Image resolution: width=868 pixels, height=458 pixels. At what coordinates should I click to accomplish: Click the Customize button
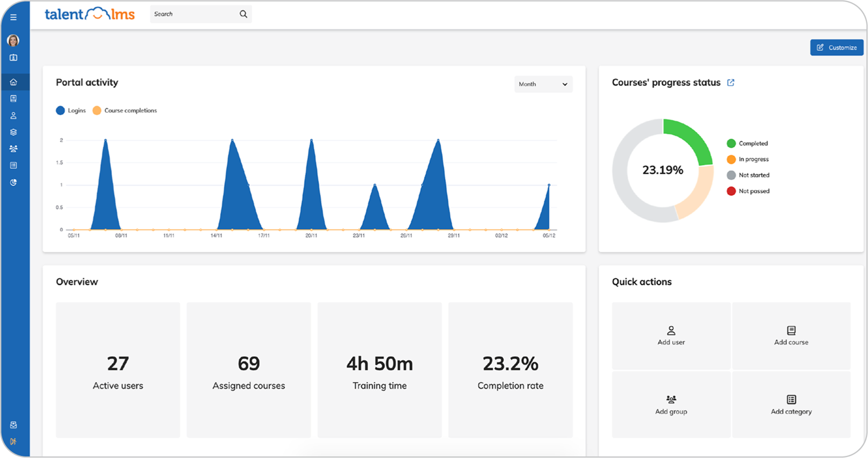pyautogui.click(x=836, y=48)
